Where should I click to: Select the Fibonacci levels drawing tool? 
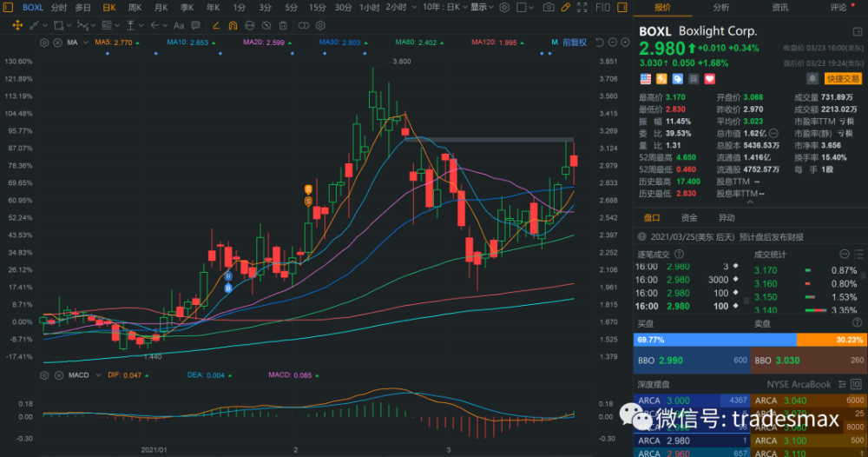(107, 25)
